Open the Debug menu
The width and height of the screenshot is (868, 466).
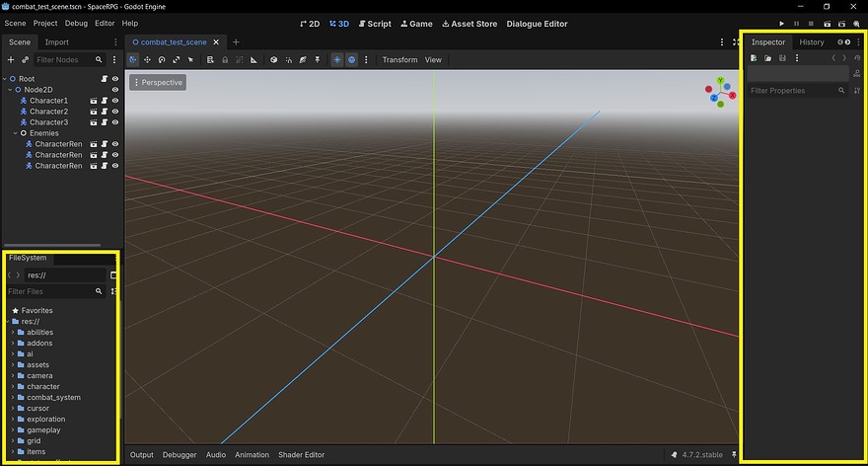click(x=76, y=24)
